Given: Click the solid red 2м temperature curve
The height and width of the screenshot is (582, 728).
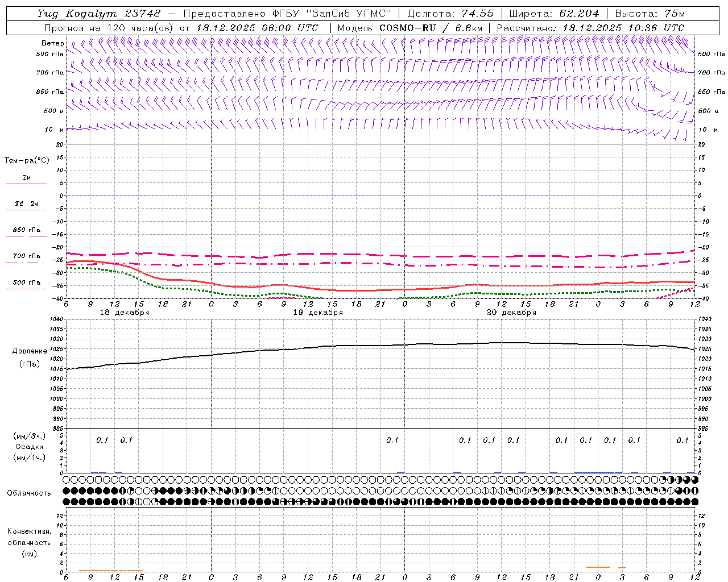Looking at the screenshot, I should tap(380, 290).
